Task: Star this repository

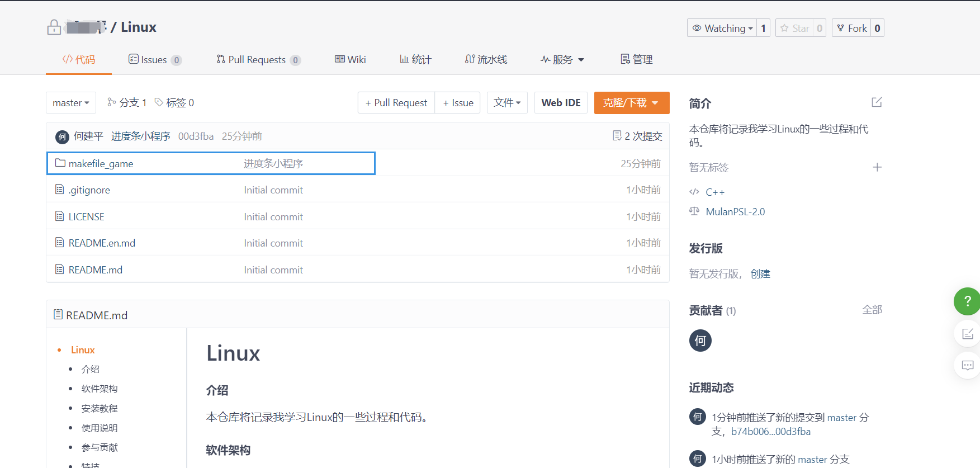Action: click(794, 28)
